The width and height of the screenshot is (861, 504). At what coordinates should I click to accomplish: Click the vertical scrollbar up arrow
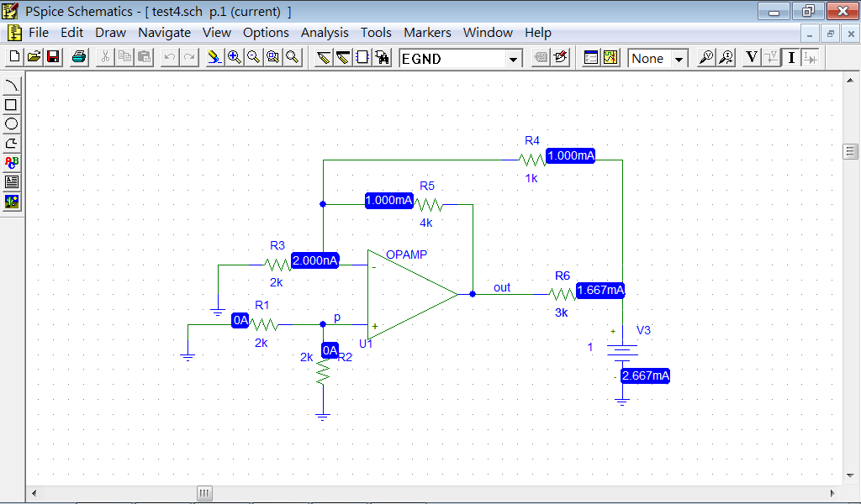pyautogui.click(x=850, y=81)
